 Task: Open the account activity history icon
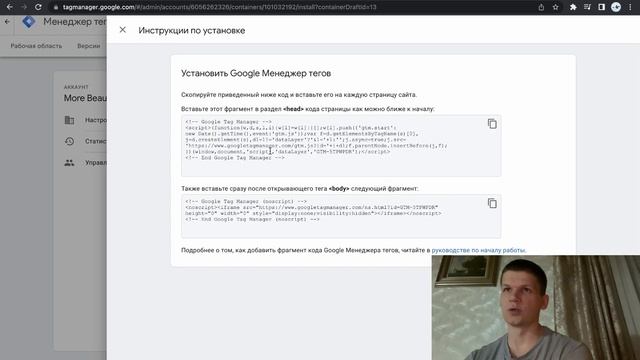69,141
